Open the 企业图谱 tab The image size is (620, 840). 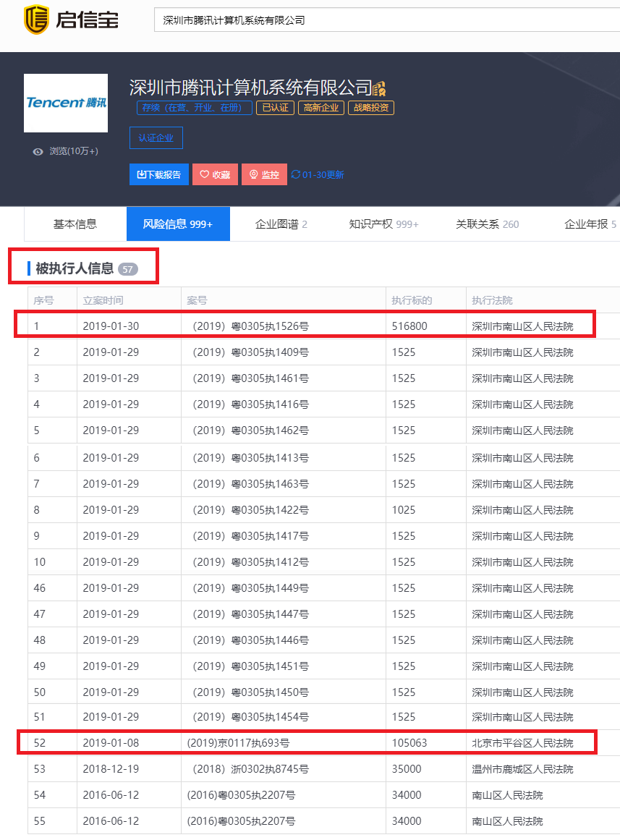click(281, 224)
